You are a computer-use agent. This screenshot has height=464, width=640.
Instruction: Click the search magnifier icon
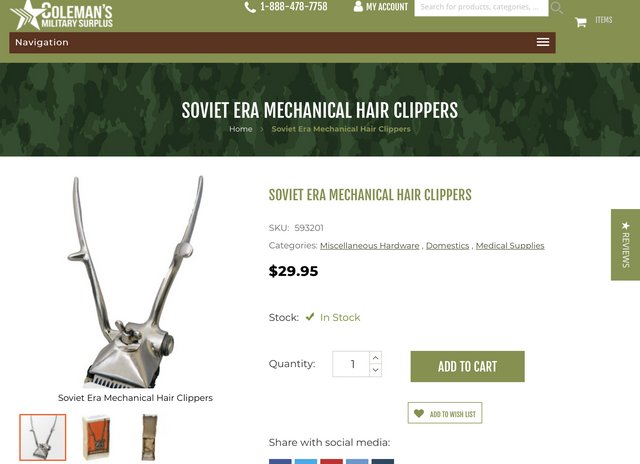pyautogui.click(x=557, y=7)
